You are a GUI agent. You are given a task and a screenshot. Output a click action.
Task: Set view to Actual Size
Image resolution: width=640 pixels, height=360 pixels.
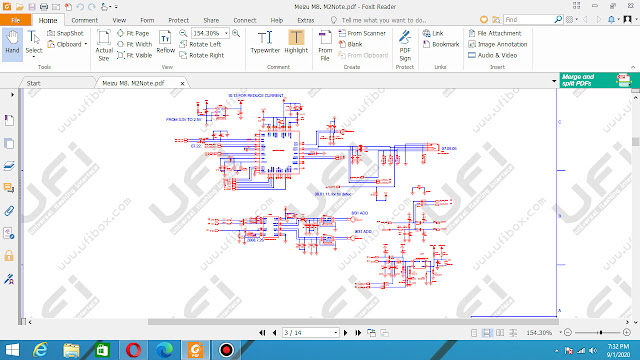(104, 45)
